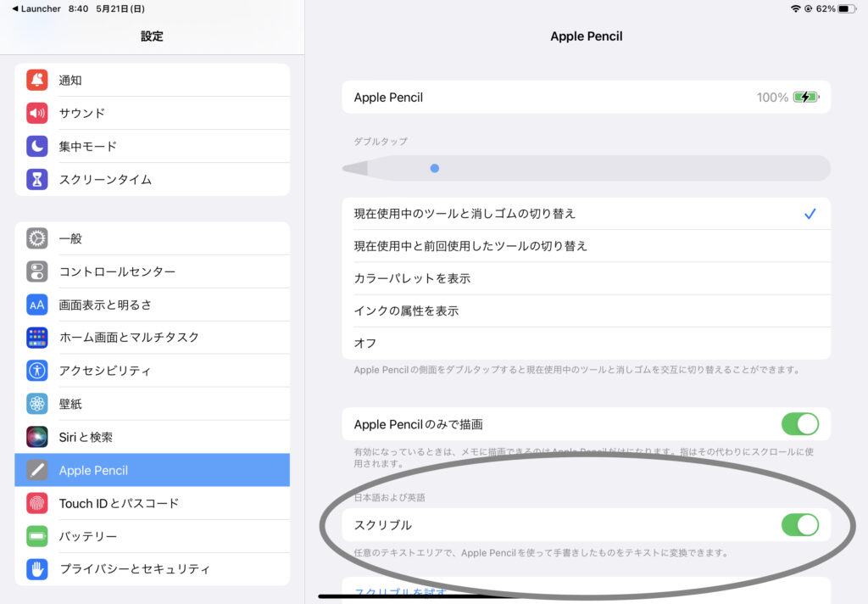This screenshot has width=868, height=604.
Task: Tap the Apple Pencil charging battery icon
Action: coord(806,98)
